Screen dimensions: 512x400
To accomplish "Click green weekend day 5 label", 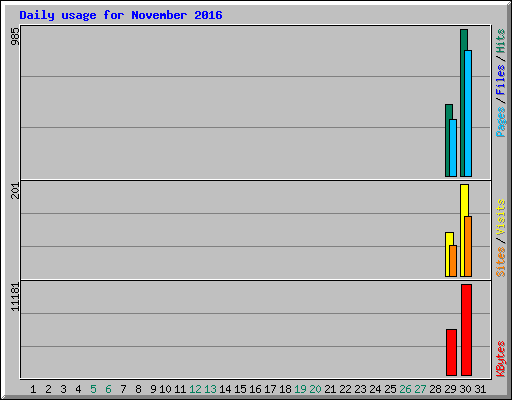I will (93, 389).
